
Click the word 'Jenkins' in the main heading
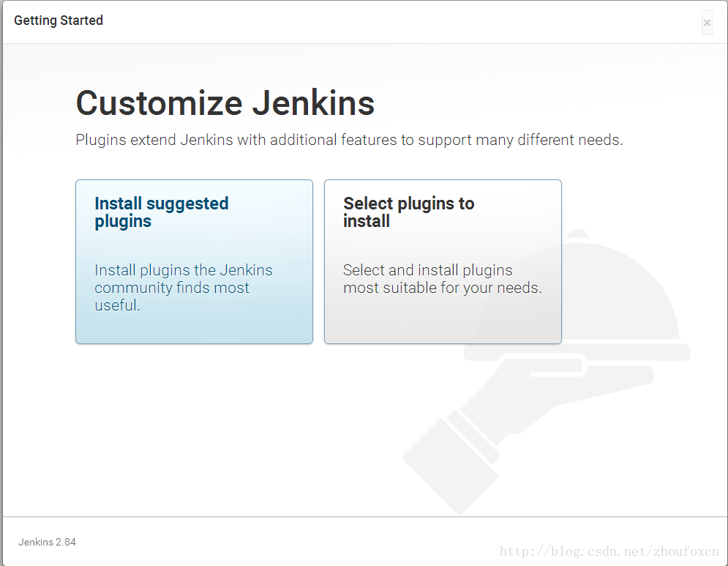(x=313, y=103)
